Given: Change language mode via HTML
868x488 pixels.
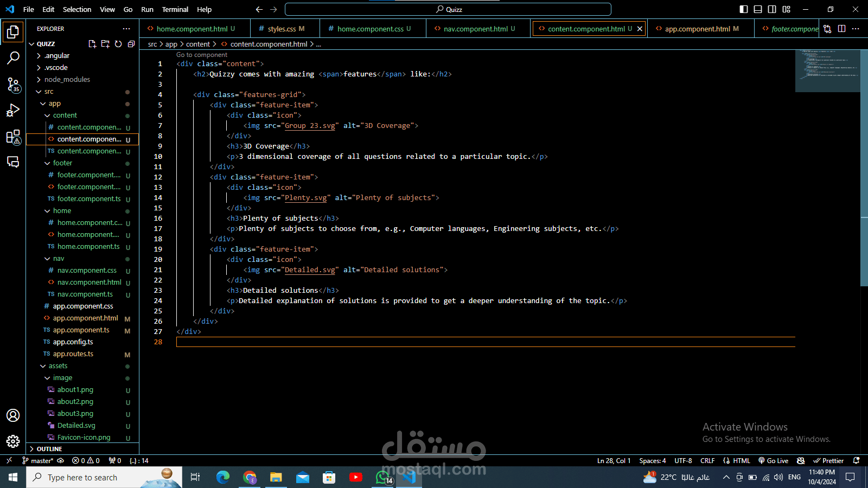Looking at the screenshot, I should [x=741, y=460].
